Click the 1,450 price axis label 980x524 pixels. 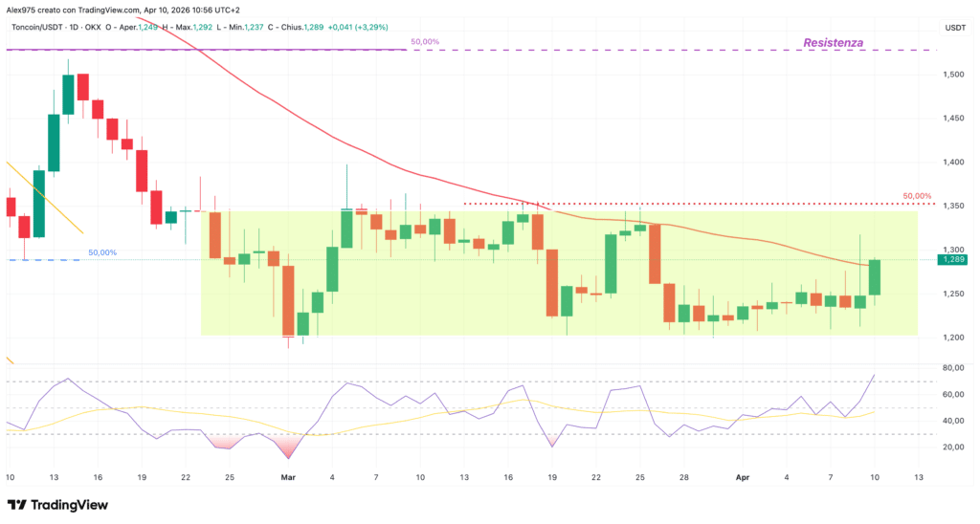[953, 118]
